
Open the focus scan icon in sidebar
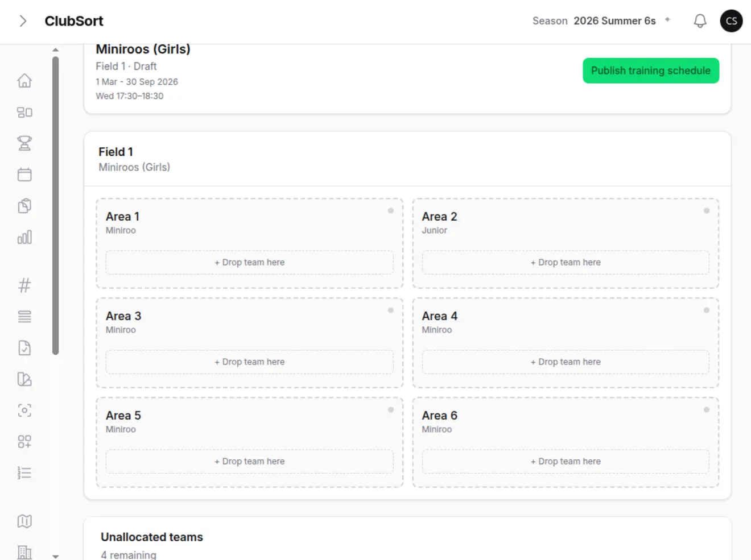tap(24, 410)
